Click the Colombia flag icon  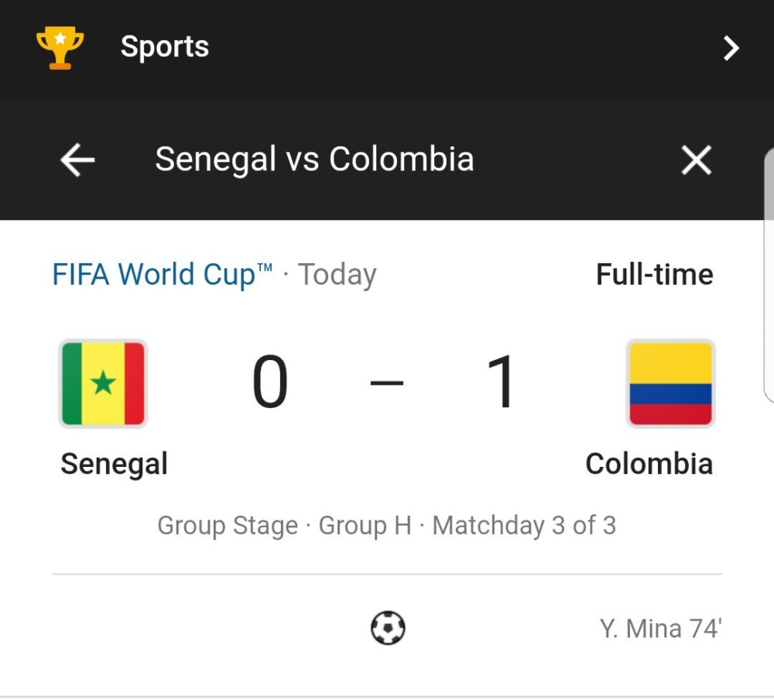(x=670, y=383)
